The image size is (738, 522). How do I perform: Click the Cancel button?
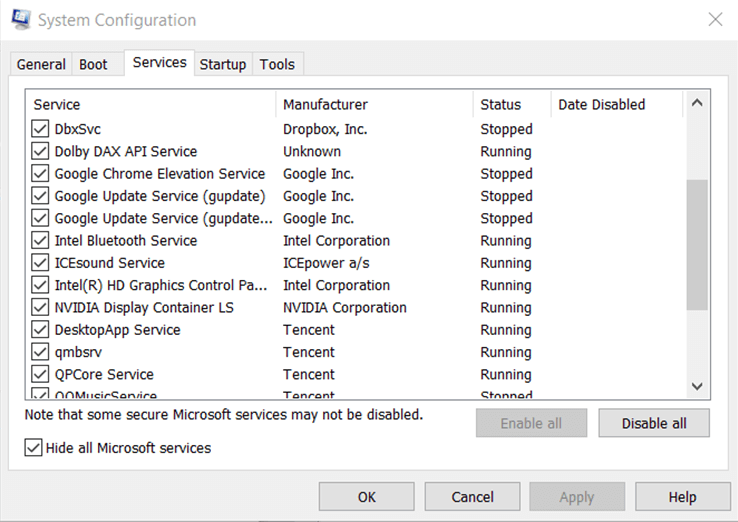pyautogui.click(x=473, y=497)
